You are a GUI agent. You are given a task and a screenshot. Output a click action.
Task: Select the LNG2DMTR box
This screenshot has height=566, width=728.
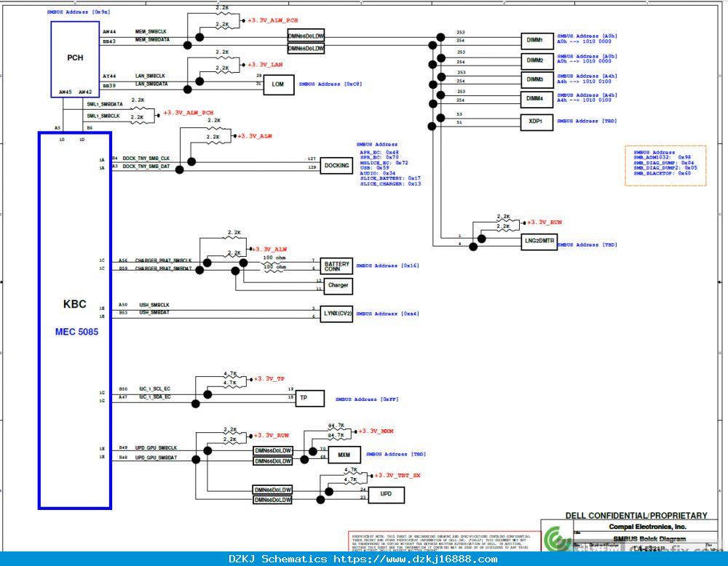tap(539, 242)
